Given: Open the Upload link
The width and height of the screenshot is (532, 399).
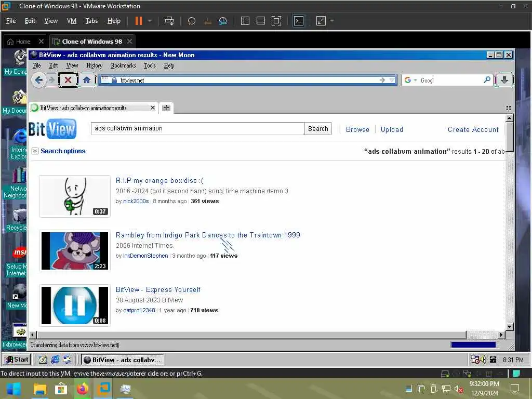Looking at the screenshot, I should click(392, 129).
